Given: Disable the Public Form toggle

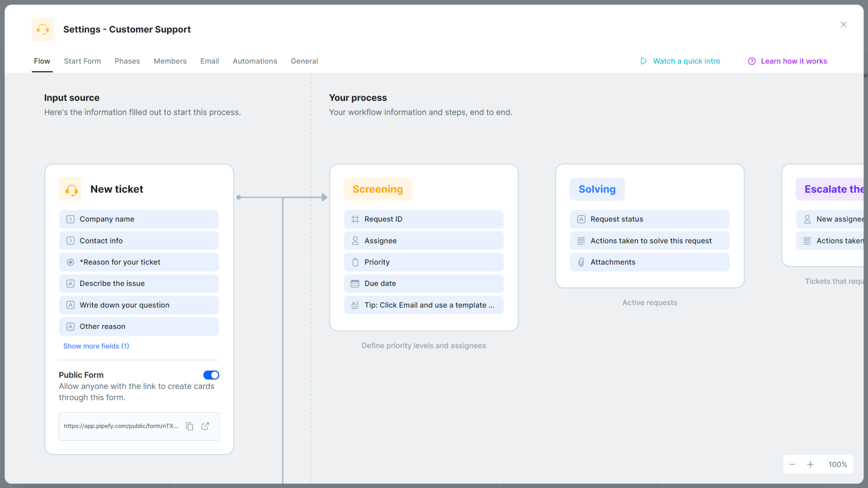Looking at the screenshot, I should tap(211, 375).
